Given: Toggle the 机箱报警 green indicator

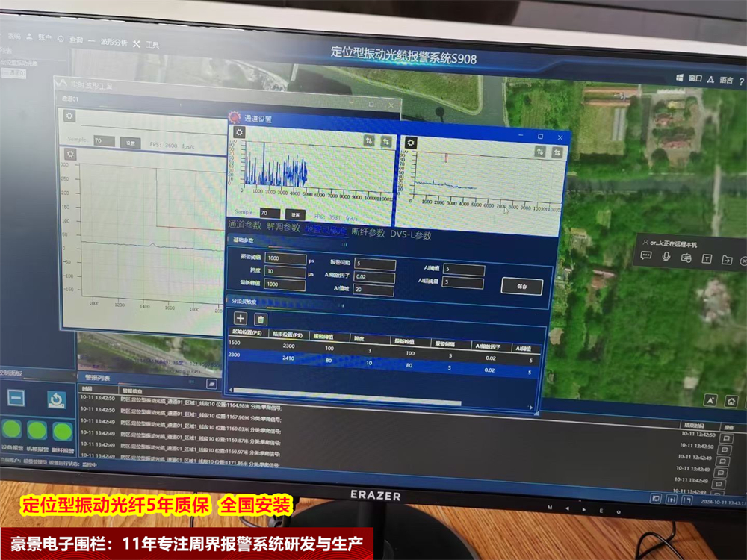Looking at the screenshot, I should [x=37, y=431].
